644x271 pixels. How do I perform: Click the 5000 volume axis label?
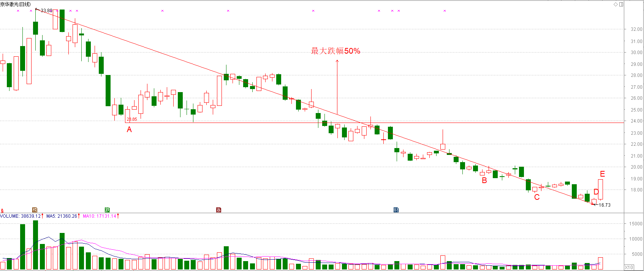[x=637, y=254]
